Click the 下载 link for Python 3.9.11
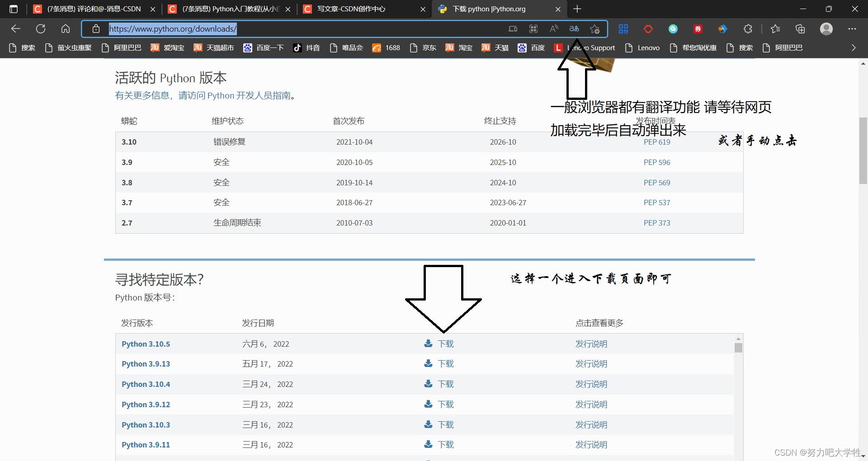This screenshot has width=868, height=461. [446, 445]
